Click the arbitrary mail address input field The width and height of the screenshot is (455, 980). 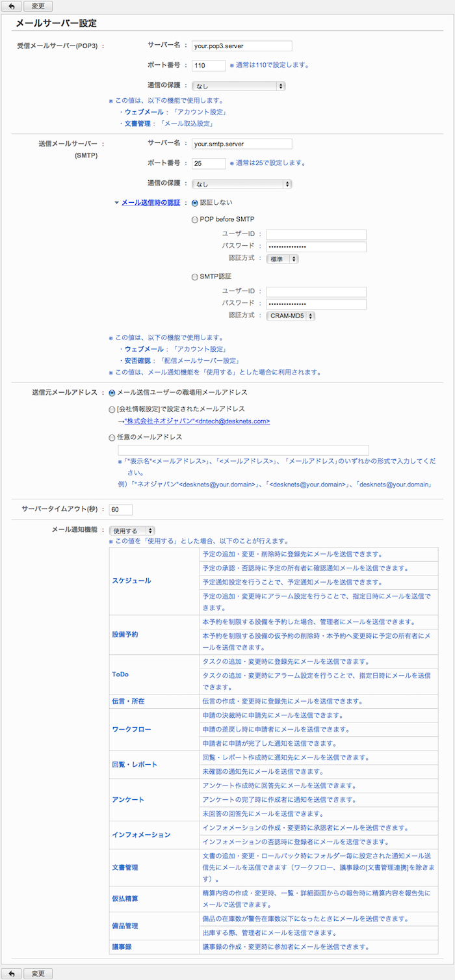243,450
